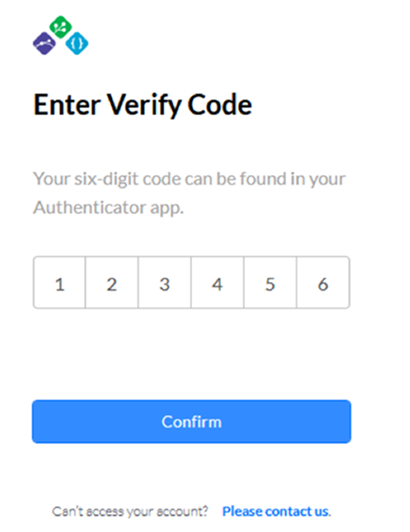Select the code box showing digit 4

(217, 282)
